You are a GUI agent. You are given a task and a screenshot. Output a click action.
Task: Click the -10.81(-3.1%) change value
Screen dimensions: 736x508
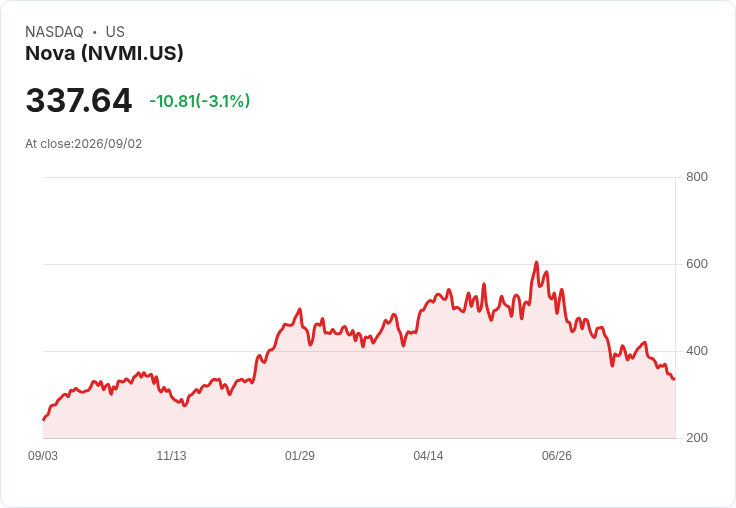[199, 101]
